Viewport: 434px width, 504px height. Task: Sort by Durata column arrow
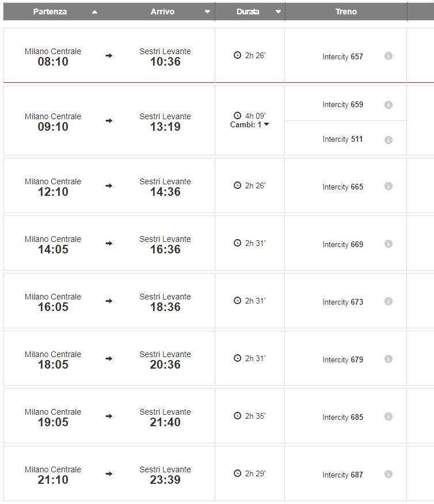click(x=278, y=12)
